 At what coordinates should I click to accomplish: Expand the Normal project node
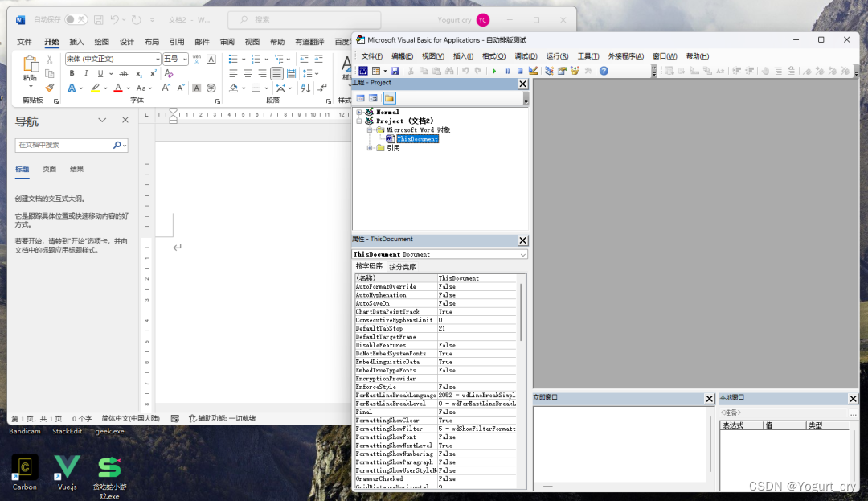pos(358,112)
